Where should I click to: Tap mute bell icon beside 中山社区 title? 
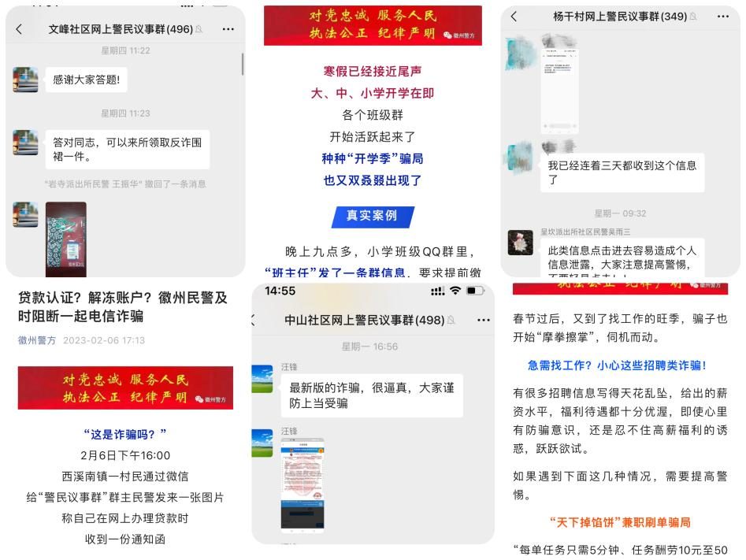coord(451,321)
